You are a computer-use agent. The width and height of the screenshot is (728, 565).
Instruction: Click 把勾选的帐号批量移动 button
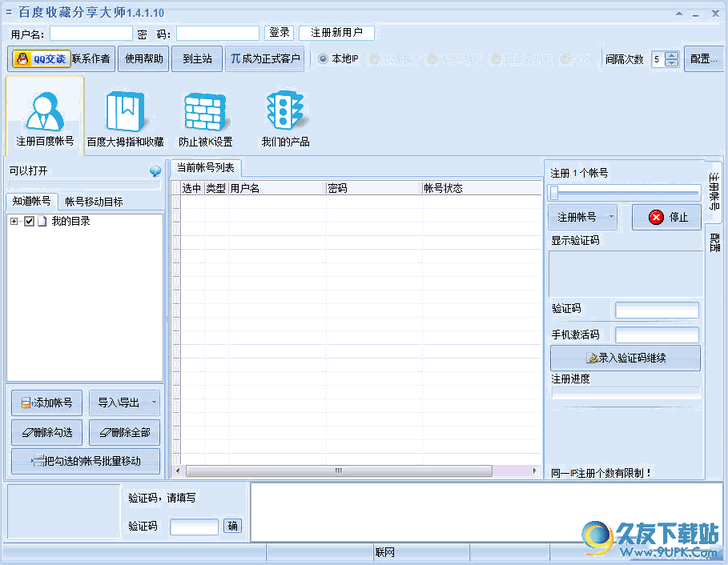[86, 461]
